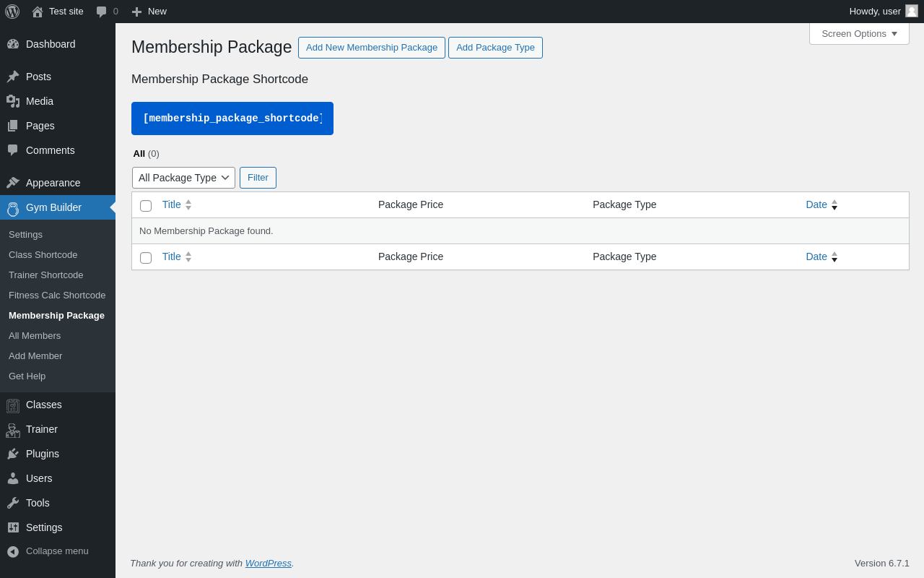This screenshot has height=578, width=924.
Task: Check the select-all box in table header
Action: [146, 206]
